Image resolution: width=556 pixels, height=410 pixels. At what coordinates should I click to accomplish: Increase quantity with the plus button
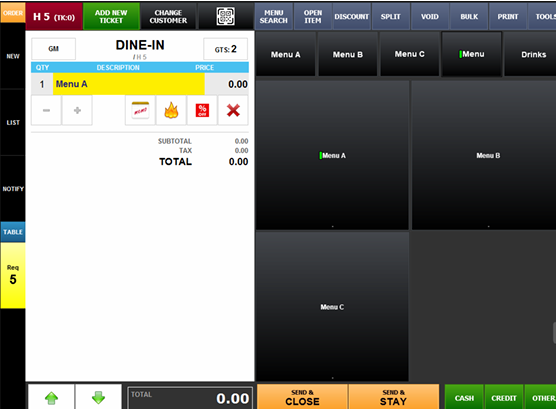click(x=77, y=110)
